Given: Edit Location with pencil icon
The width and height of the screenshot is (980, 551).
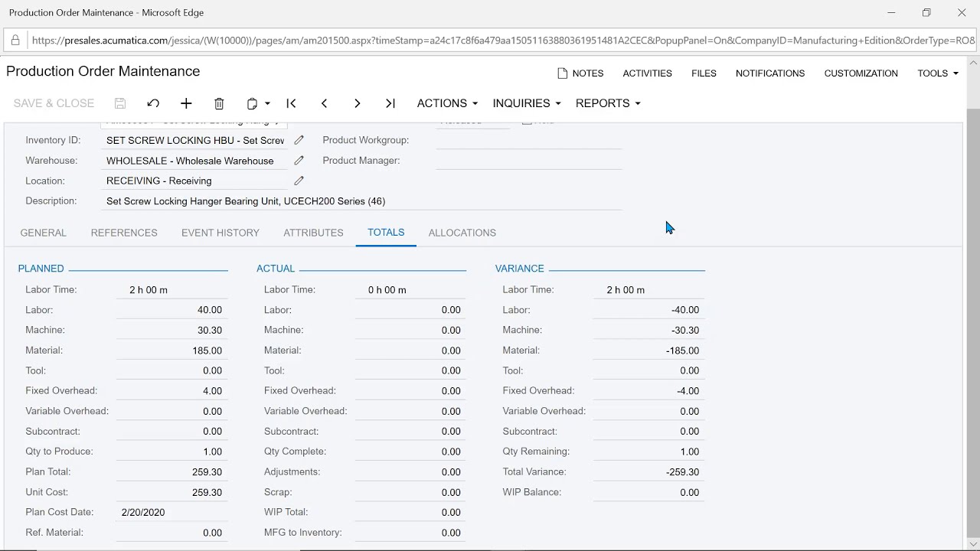Looking at the screenshot, I should 299,181.
